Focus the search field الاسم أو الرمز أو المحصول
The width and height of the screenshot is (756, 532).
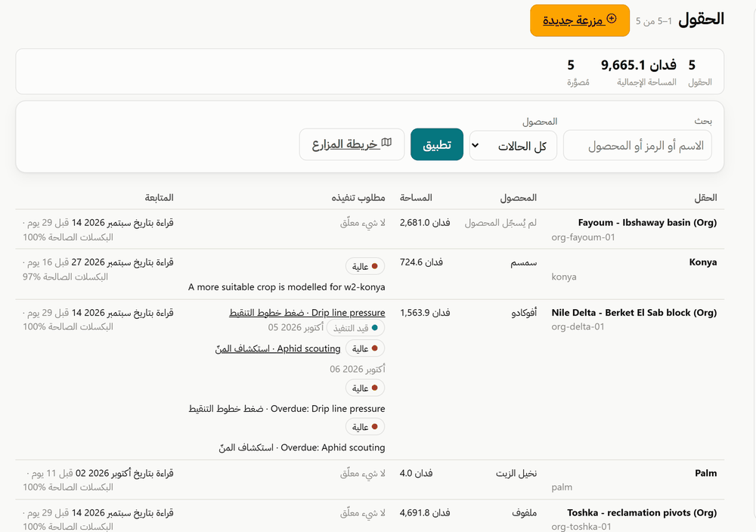(x=637, y=146)
